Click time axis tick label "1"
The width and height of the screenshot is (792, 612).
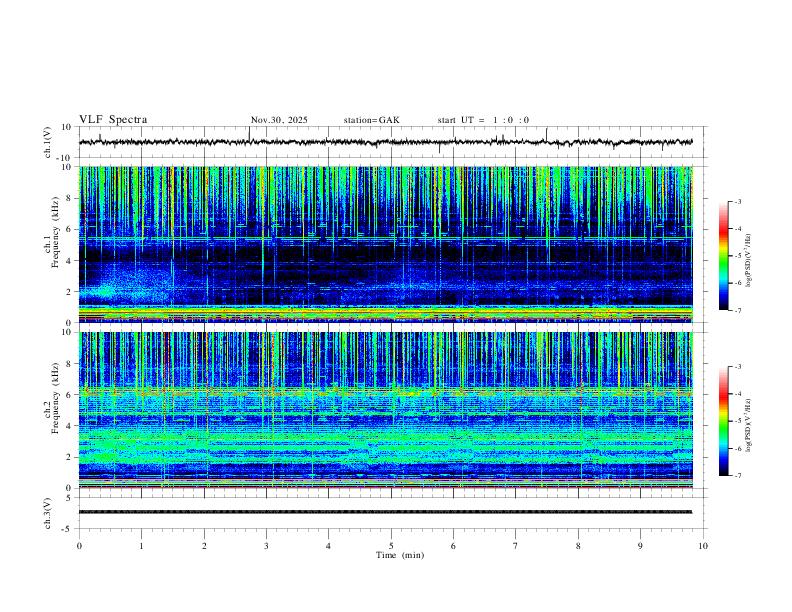pyautogui.click(x=141, y=546)
